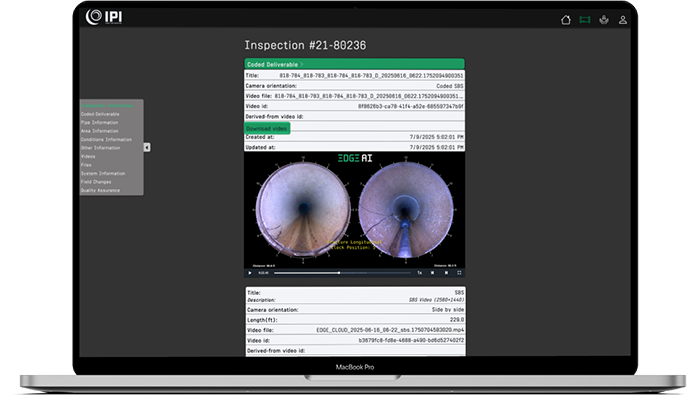Viewport: 700px width, 401px height.
Task: Click the third header icon beside profile
Action: tap(604, 19)
